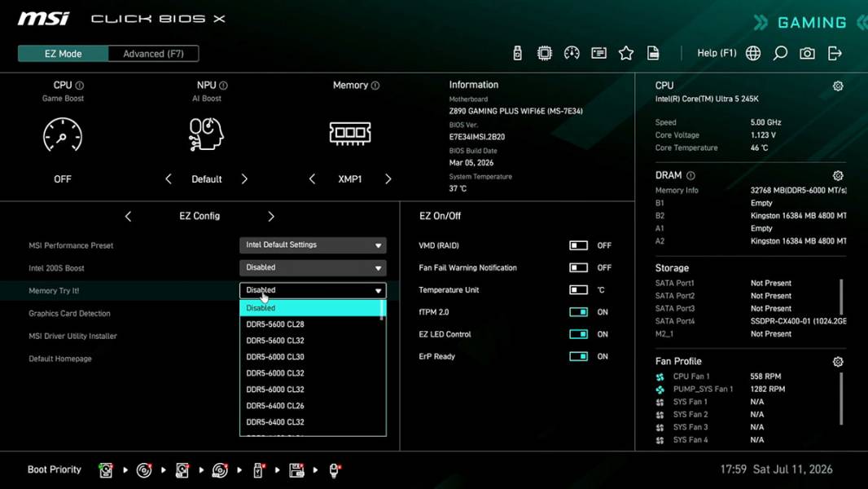This screenshot has height=489, width=868.
Task: Take a screenshot with the camera icon
Action: coord(807,53)
